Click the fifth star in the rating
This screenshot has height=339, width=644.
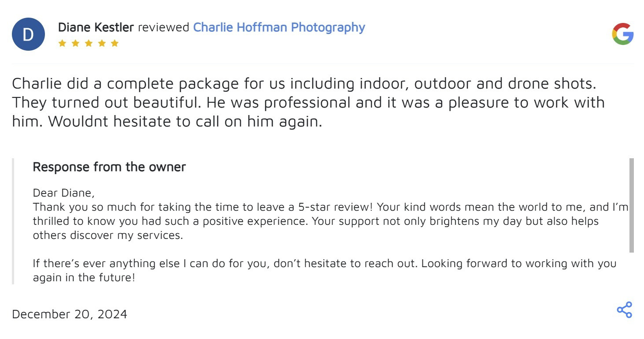click(x=115, y=43)
